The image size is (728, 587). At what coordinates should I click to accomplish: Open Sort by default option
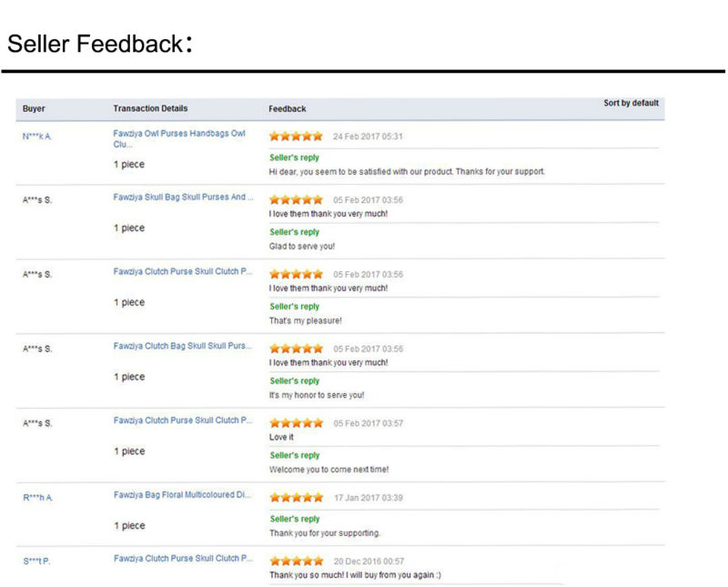point(631,104)
